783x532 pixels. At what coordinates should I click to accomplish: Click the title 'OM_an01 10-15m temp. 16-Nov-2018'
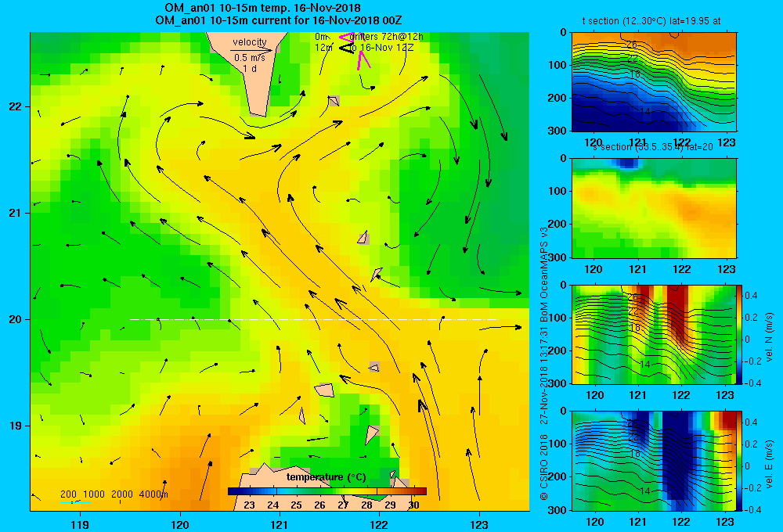pos(262,8)
